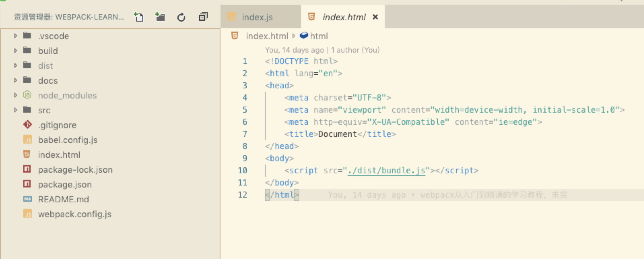Open babel.config.js from the explorer
This screenshot has width=644, height=259.
point(68,140)
